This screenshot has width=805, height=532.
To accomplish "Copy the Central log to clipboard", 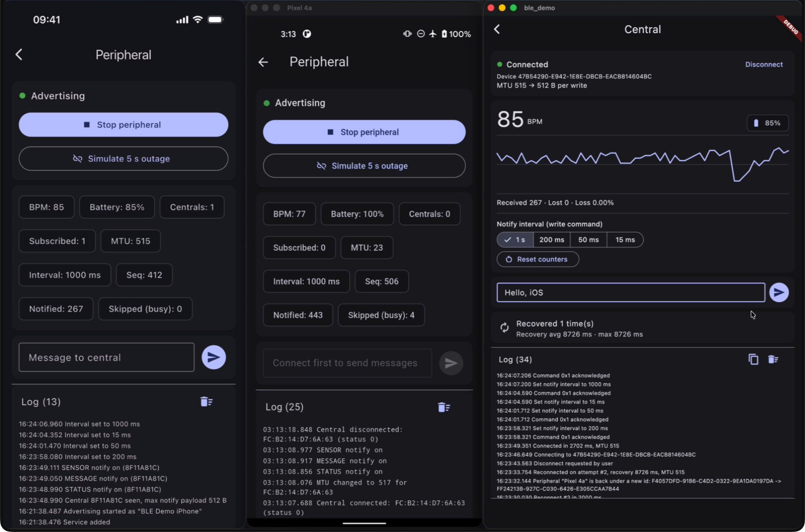I will coord(753,359).
